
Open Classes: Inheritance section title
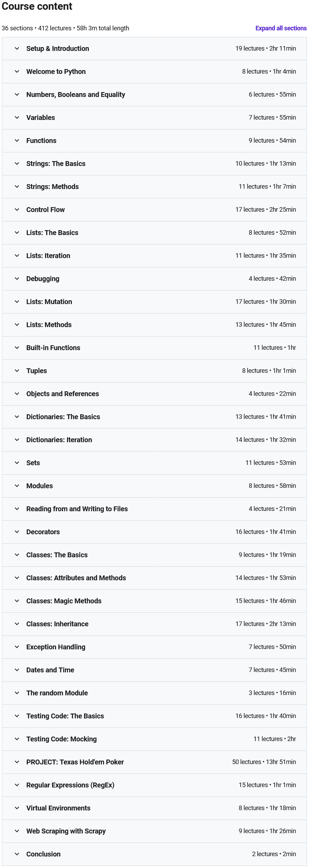[57, 624]
